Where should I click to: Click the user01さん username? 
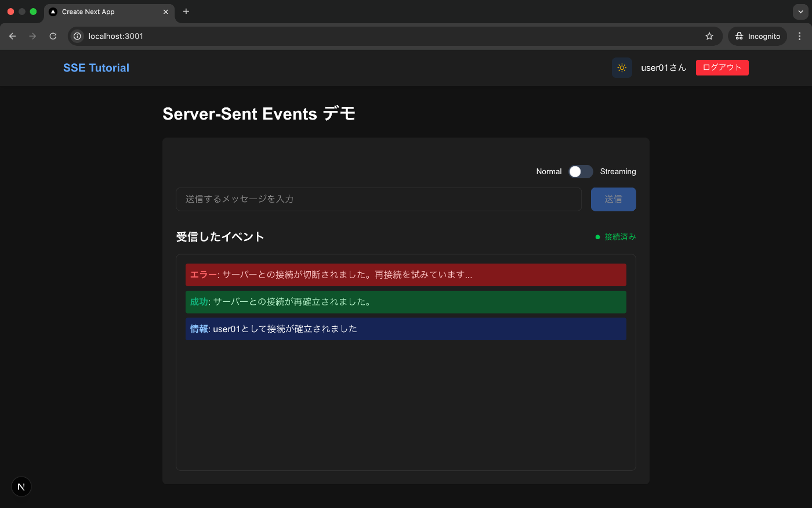(664, 68)
